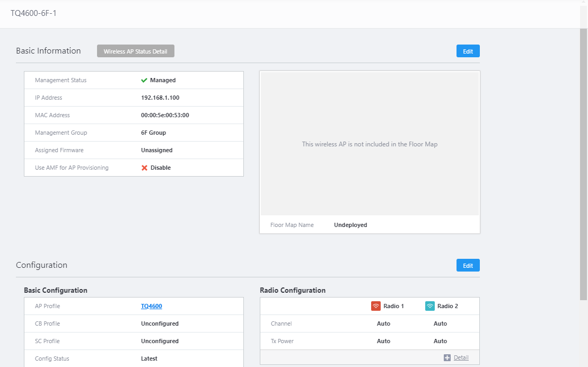Click the Basic Information heading
Screen dimensions: 588x367
point(48,51)
